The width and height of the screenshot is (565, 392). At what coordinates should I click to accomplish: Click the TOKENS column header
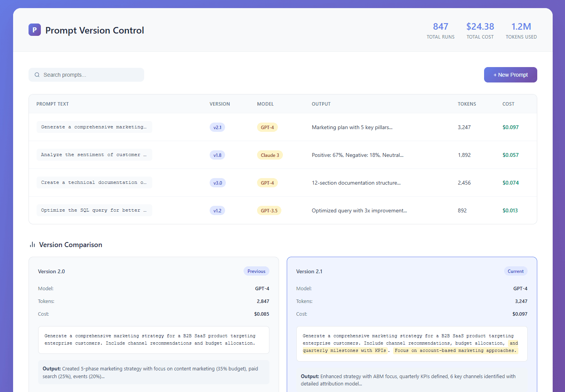(x=467, y=104)
